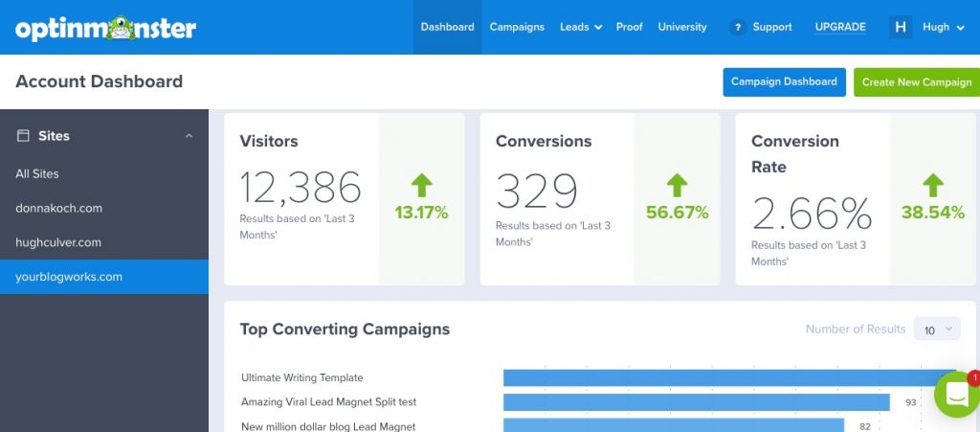Viewport: 980px width, 432px height.
Task: Click the 93 bar value label
Action: pyautogui.click(x=911, y=402)
